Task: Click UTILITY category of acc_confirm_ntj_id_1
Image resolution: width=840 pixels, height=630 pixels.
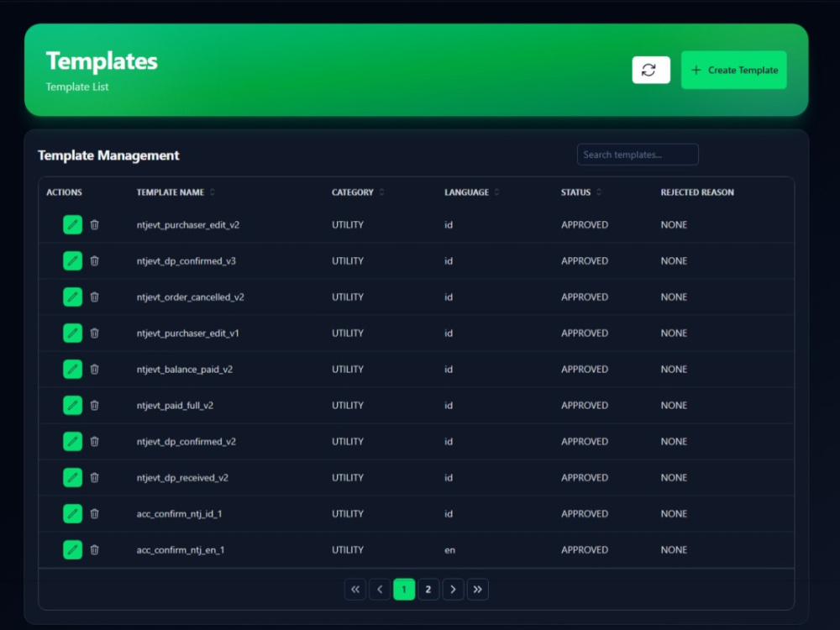Action: (x=347, y=514)
